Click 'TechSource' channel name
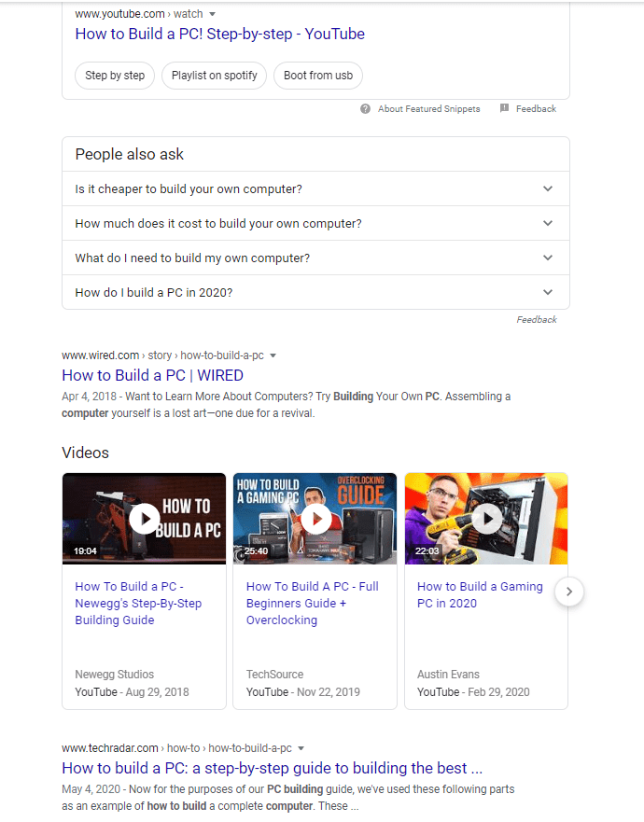This screenshot has height=822, width=644. click(x=274, y=675)
